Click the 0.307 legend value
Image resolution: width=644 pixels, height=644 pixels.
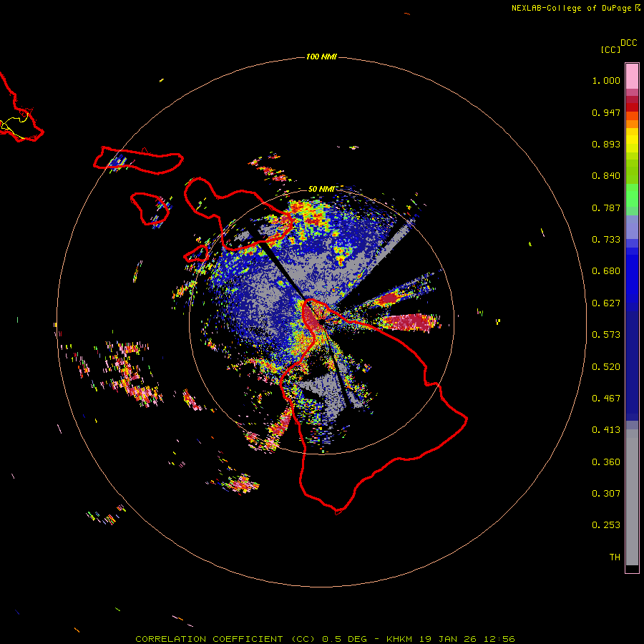(606, 494)
